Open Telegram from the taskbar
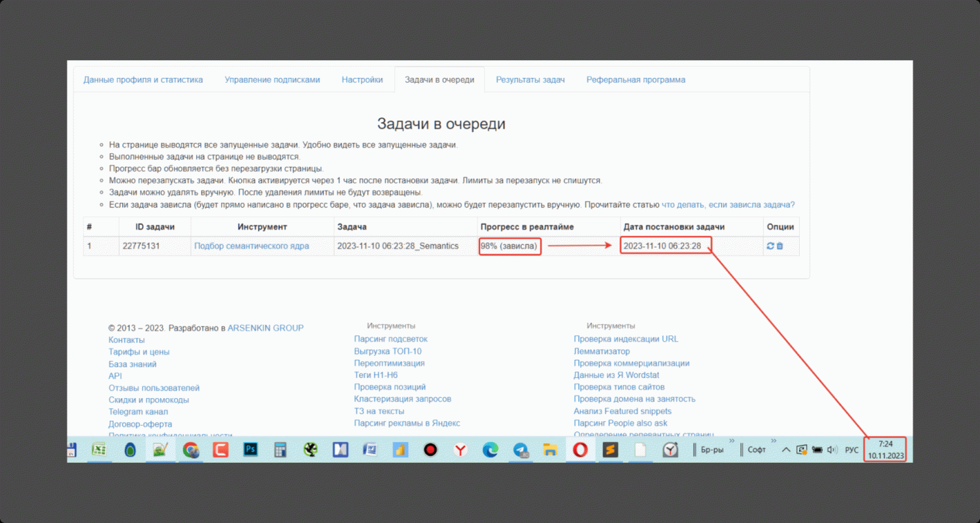Image resolution: width=980 pixels, height=523 pixels. point(520,450)
